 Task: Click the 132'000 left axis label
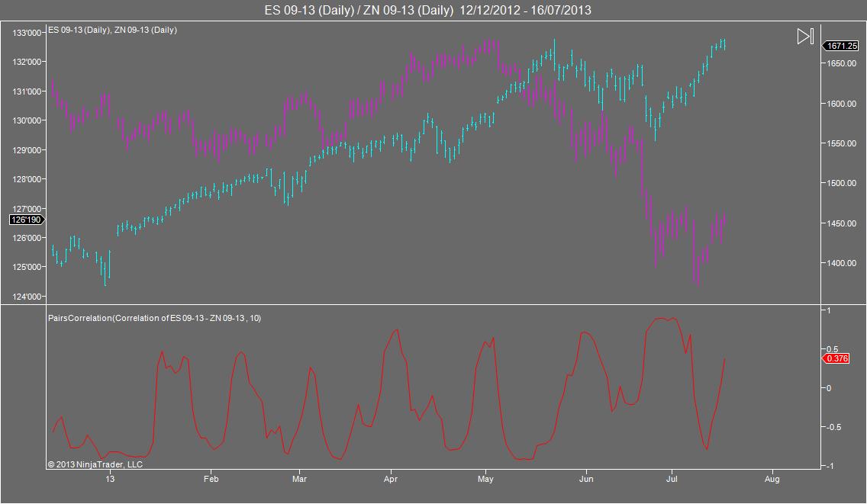pos(27,62)
